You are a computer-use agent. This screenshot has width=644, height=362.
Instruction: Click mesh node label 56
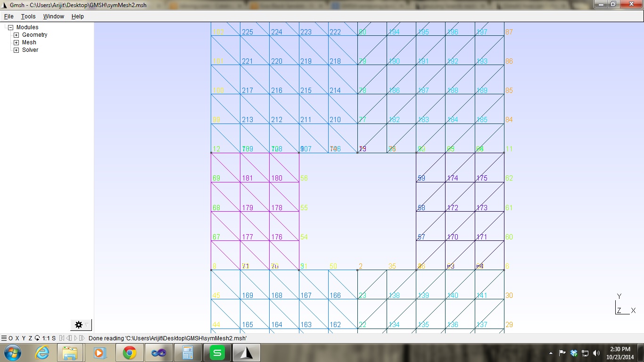(304, 178)
